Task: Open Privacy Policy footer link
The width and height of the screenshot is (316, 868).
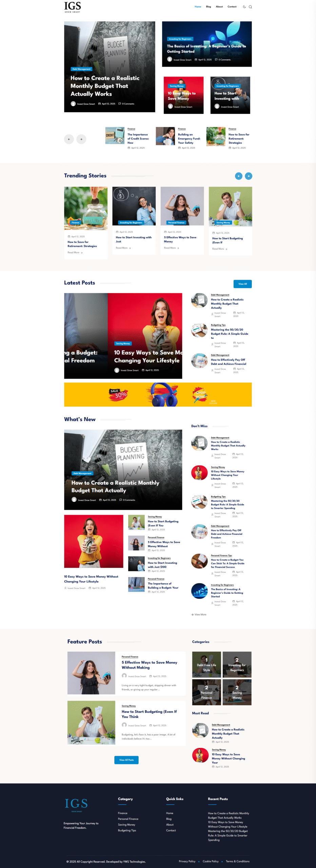Action: tap(187, 861)
